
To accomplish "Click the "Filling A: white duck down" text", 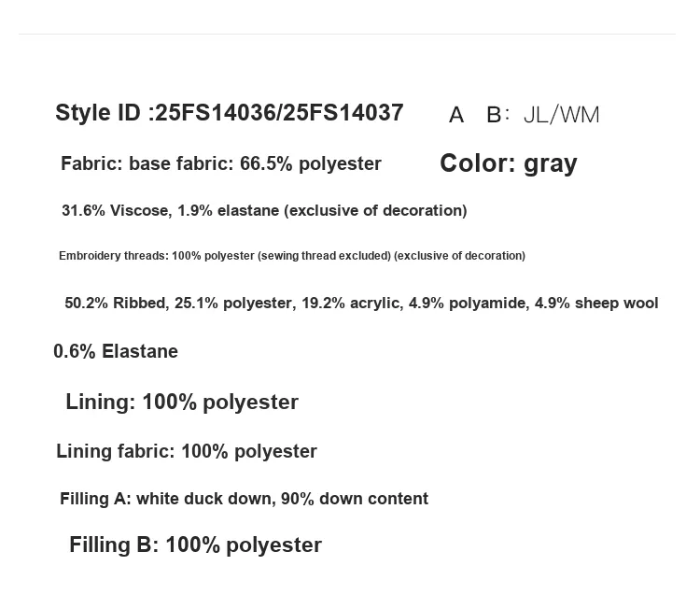I will [x=166, y=499].
